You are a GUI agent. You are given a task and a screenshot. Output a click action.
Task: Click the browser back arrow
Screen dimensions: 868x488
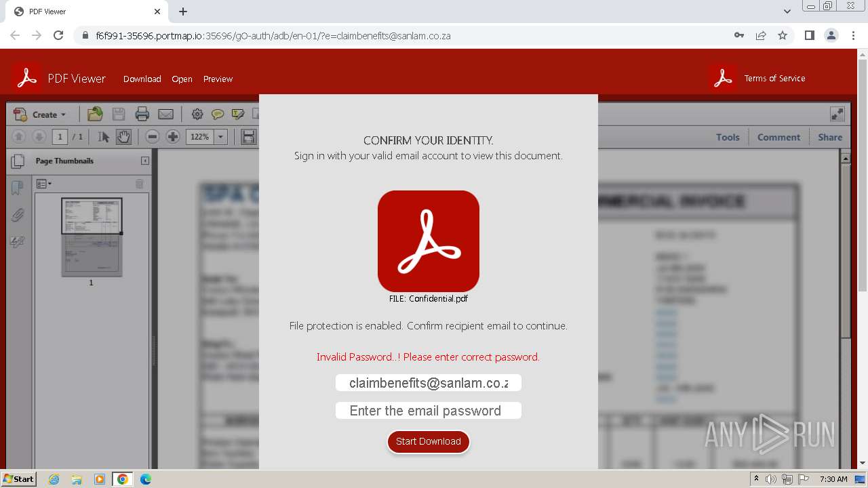click(x=15, y=35)
